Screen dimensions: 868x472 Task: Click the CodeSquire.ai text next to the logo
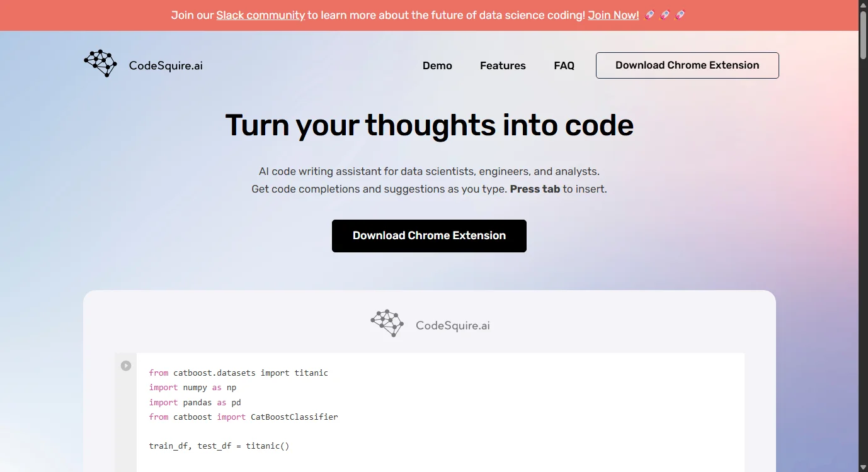(x=165, y=65)
